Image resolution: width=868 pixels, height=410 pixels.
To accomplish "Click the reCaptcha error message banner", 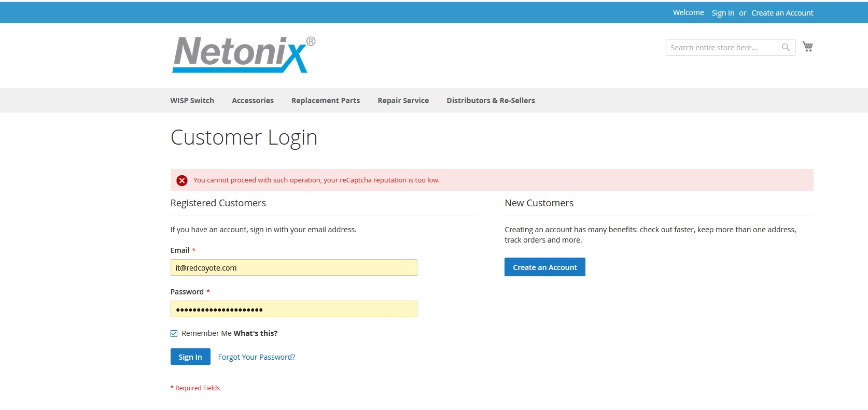I will click(x=492, y=180).
